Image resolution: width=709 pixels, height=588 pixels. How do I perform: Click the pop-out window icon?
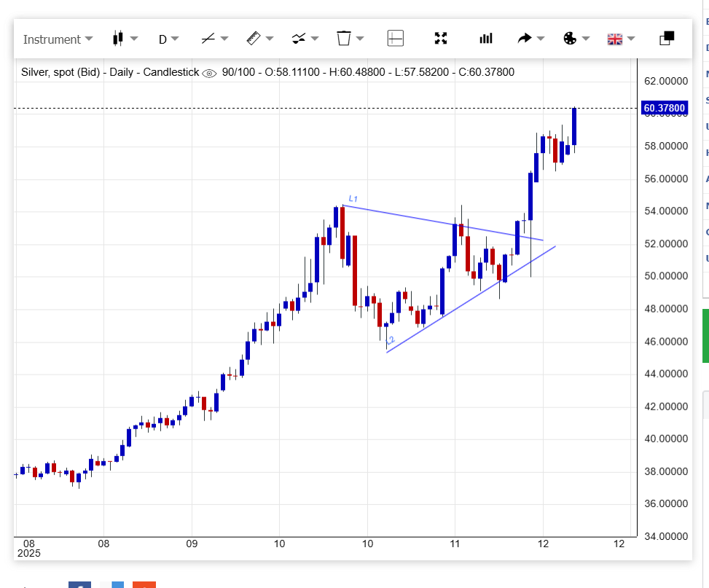[x=666, y=39]
